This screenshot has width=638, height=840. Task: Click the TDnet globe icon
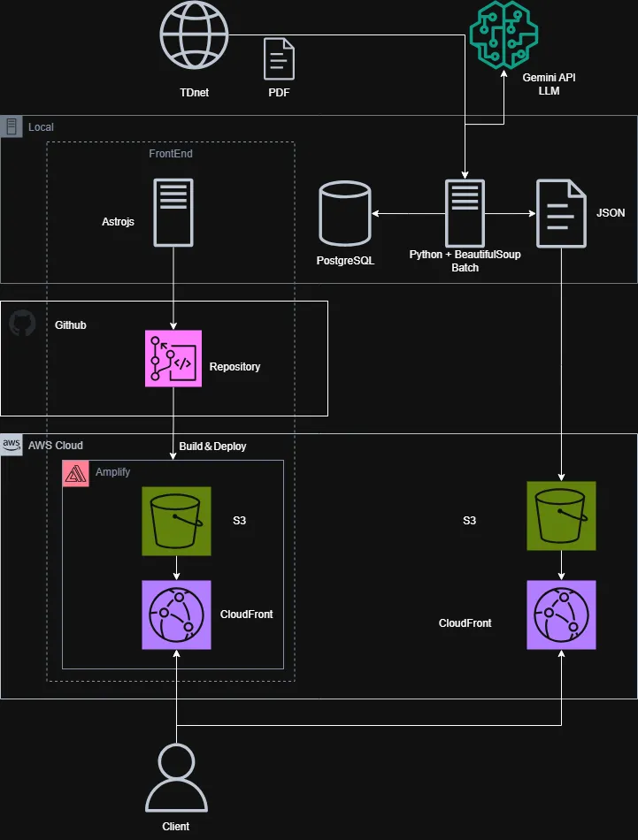pos(194,34)
